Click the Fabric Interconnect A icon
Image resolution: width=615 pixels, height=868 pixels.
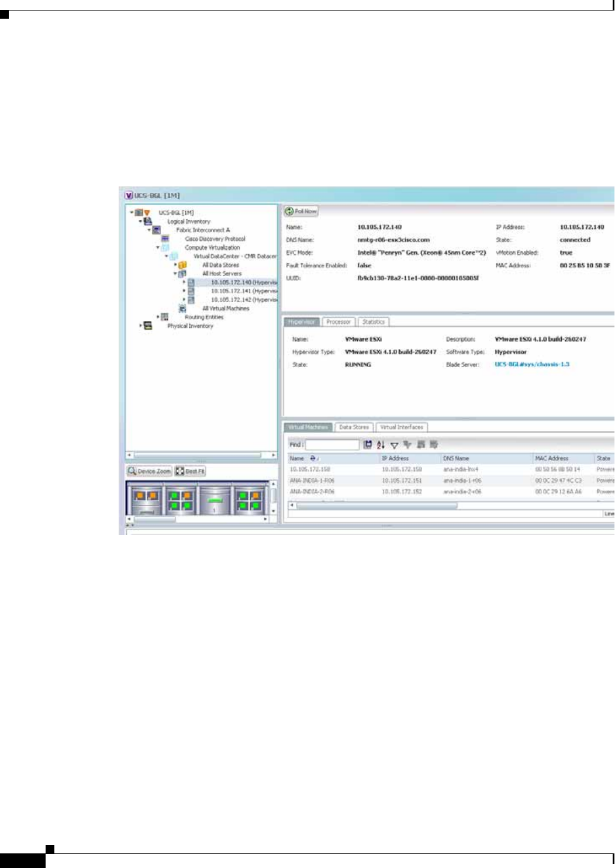tap(157, 230)
